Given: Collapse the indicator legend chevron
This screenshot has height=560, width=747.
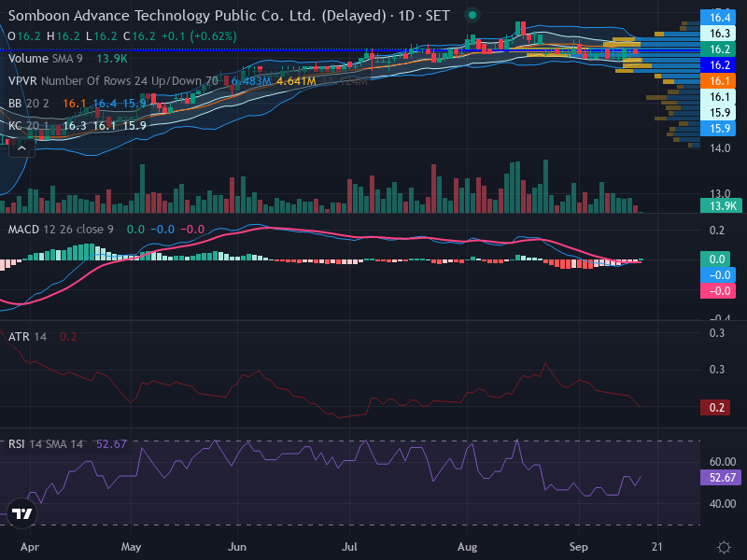Looking at the screenshot, I should [21, 148].
